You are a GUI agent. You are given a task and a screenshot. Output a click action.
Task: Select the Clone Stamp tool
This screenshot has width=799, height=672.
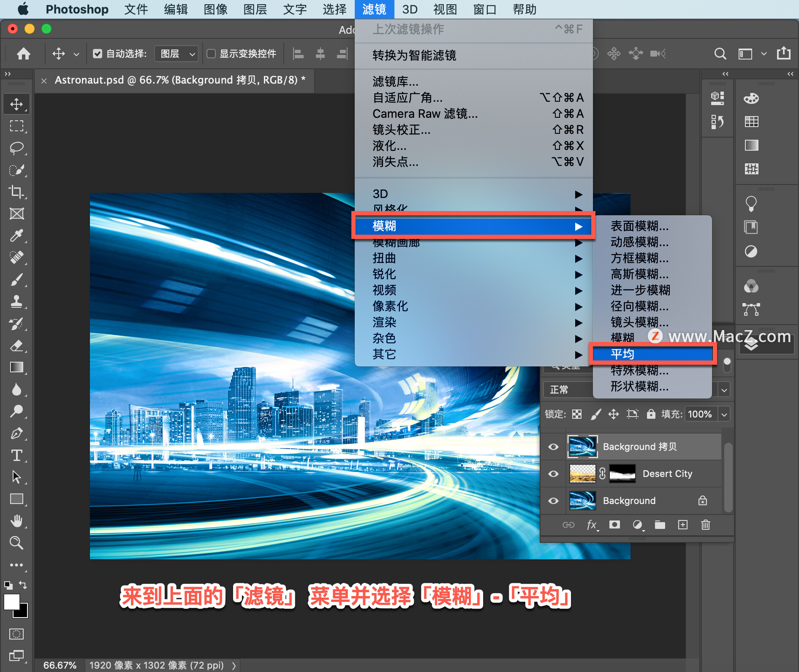[x=16, y=301]
